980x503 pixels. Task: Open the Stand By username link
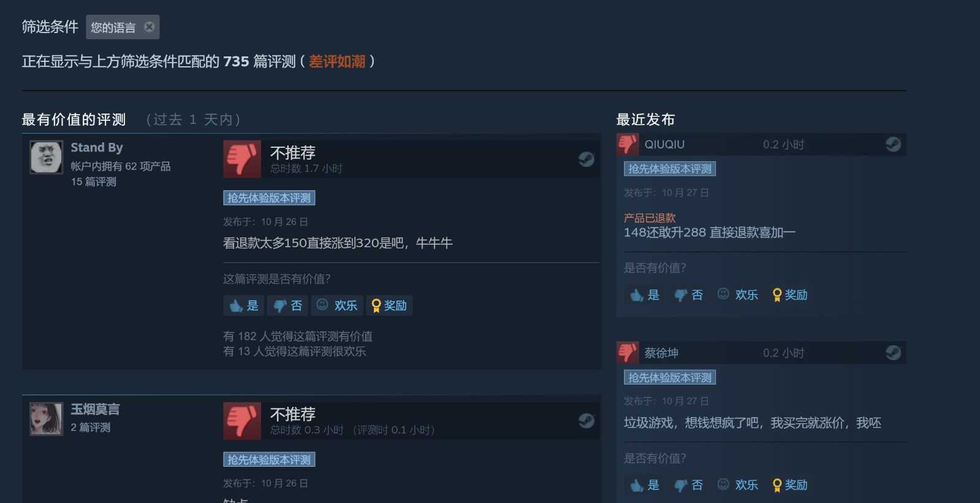(97, 147)
